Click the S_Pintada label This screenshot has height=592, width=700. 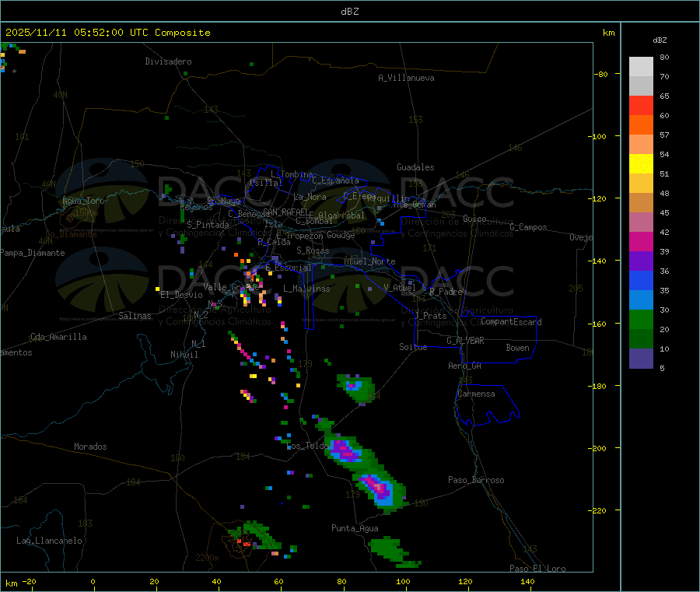click(x=208, y=225)
